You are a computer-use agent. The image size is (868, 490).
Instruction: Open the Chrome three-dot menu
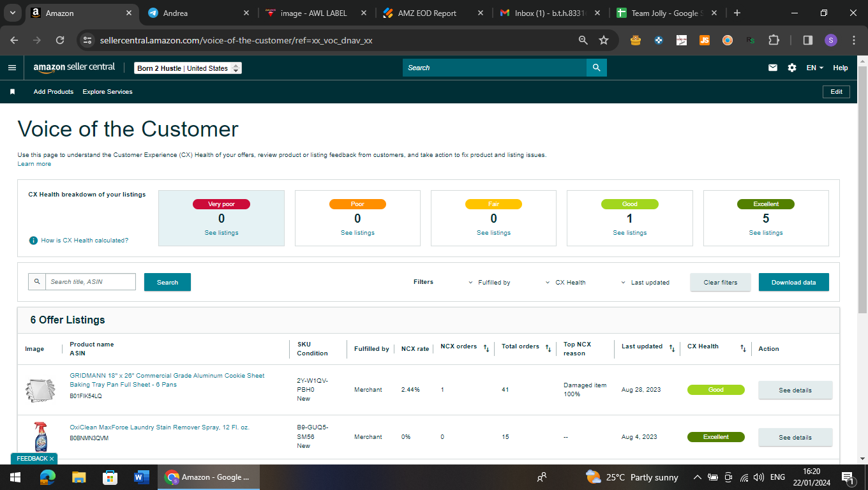point(854,40)
